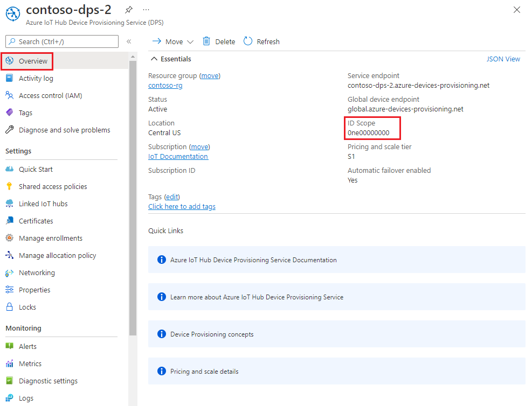The height and width of the screenshot is (406, 532).
Task: Select Manage enrollments in sidebar
Action: 51,238
